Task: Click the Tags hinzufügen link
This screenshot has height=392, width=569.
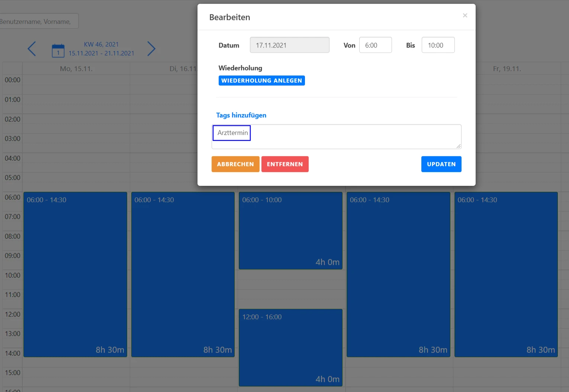Action: (x=241, y=115)
